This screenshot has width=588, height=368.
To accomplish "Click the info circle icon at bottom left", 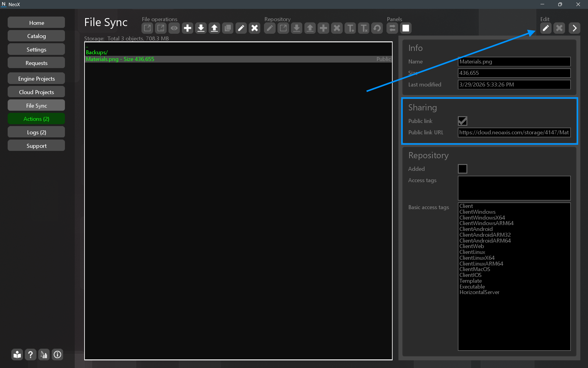I will tap(57, 355).
